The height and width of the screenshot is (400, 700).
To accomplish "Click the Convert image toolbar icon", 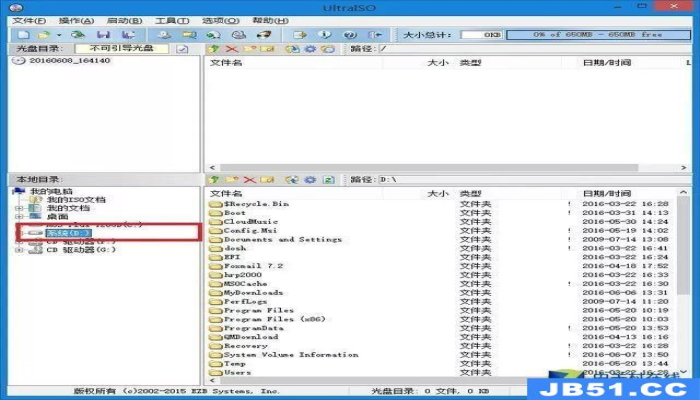I will pyautogui.click(x=213, y=34).
